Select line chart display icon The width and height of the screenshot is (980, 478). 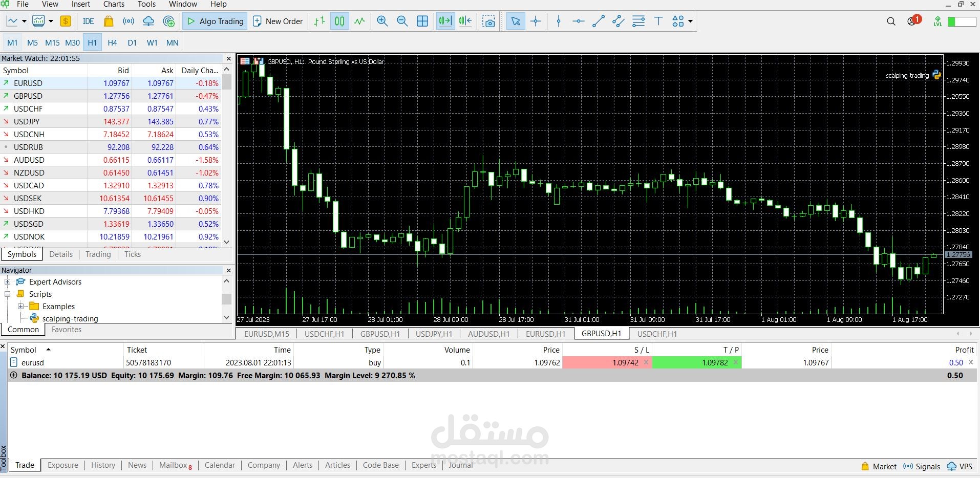tap(359, 21)
